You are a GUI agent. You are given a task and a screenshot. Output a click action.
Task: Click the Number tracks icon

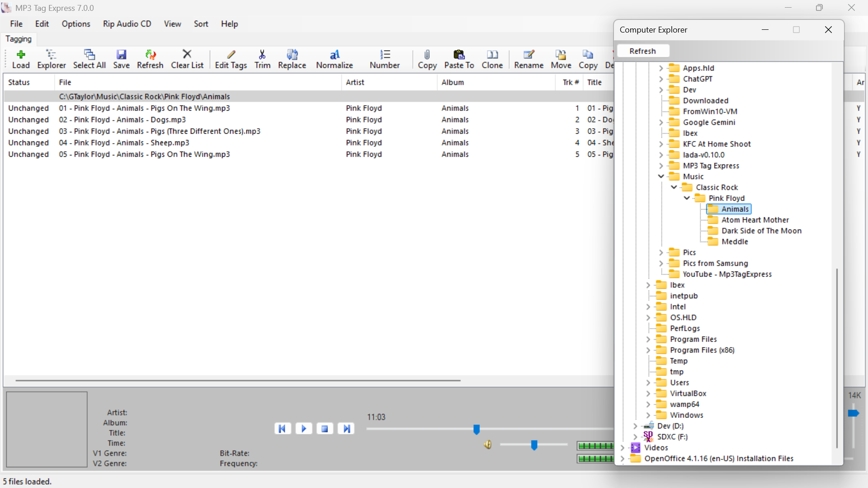(385, 59)
